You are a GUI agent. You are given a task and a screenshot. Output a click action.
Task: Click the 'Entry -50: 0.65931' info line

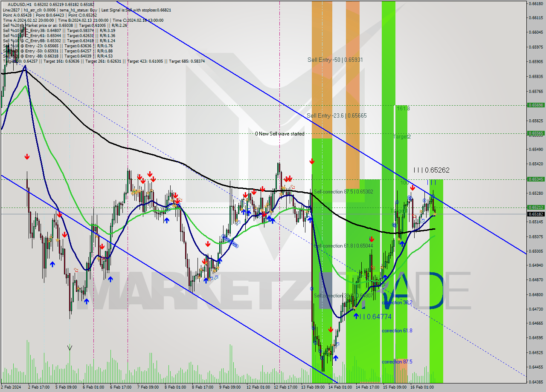pyautogui.click(x=58, y=51)
